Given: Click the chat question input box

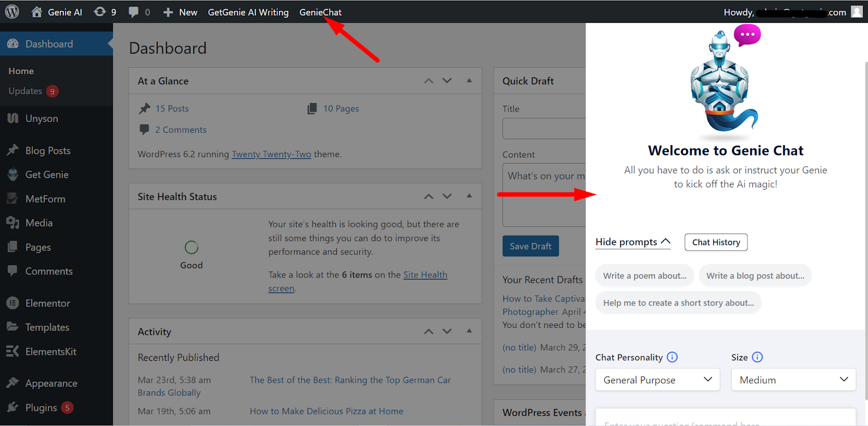Looking at the screenshot, I should click(726, 417).
